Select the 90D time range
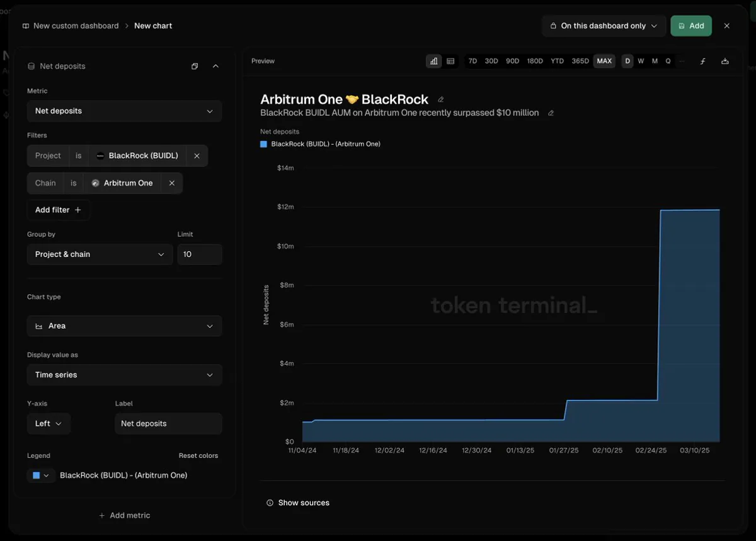Viewport: 756px width, 541px height. tap(513, 61)
